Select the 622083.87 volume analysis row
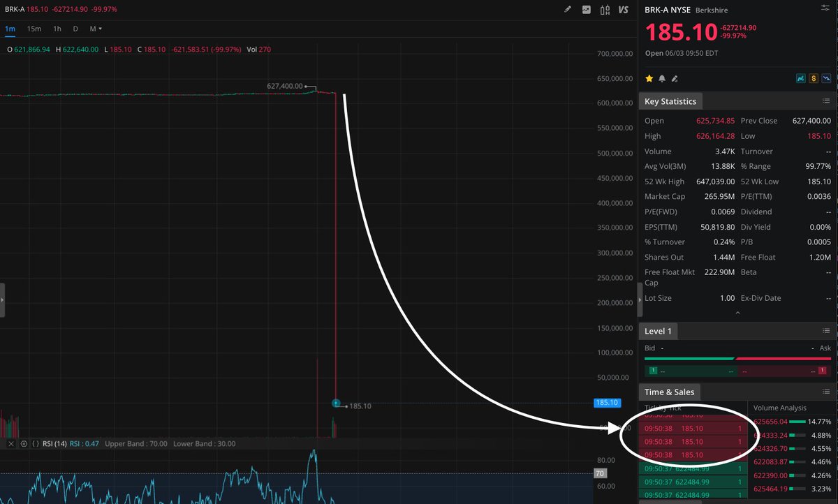The height and width of the screenshot is (504, 838). (x=793, y=462)
